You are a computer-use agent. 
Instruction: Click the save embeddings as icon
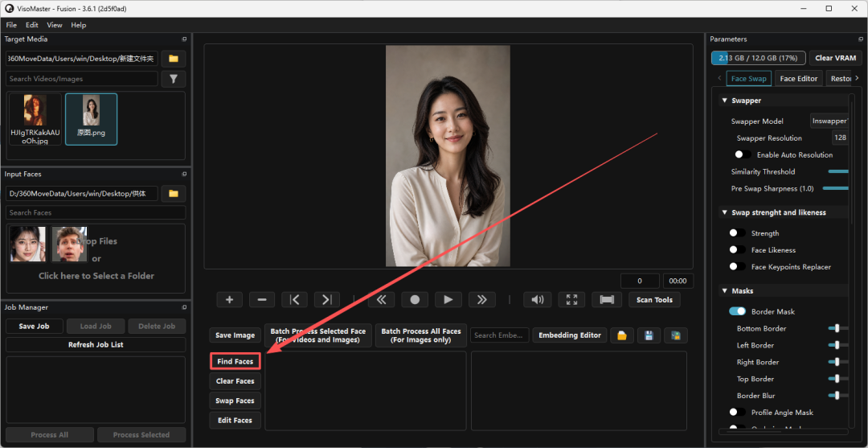(x=676, y=335)
